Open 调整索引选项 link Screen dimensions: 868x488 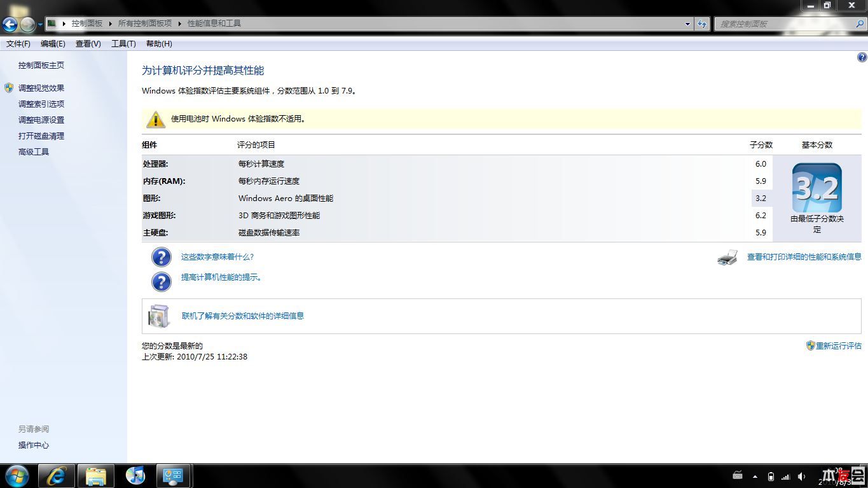point(41,104)
